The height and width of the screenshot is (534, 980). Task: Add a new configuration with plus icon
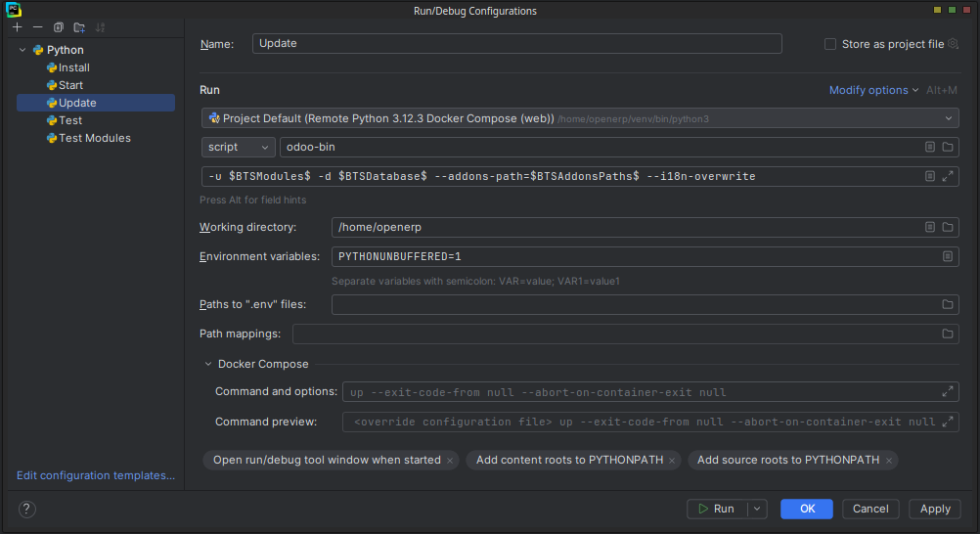point(17,26)
